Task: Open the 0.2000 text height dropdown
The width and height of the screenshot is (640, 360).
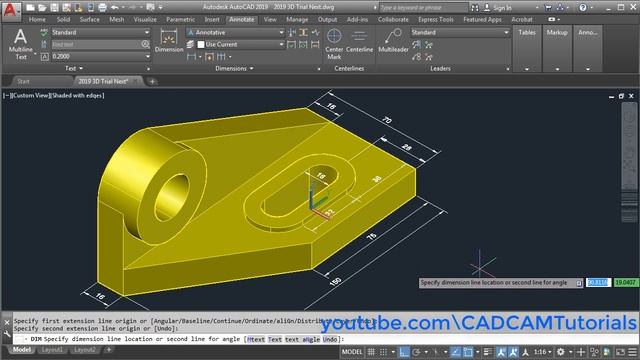Action: click(x=100, y=57)
